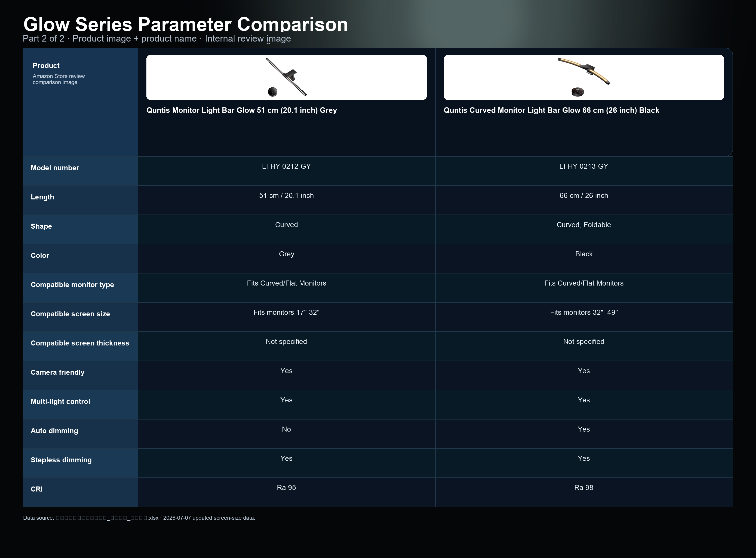Screen dimensions: 756x558
Task: Select "Not specified" in the grey model column
Action: (x=286, y=341)
